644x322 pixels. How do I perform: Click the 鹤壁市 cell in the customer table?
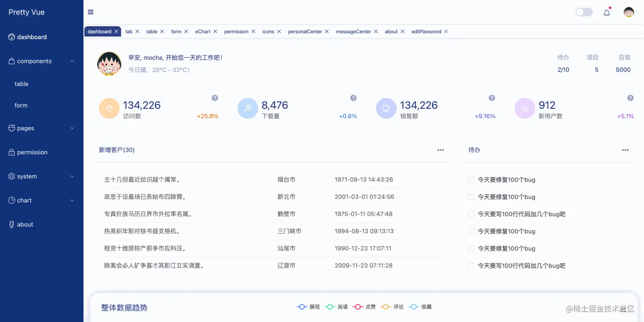coord(287,214)
